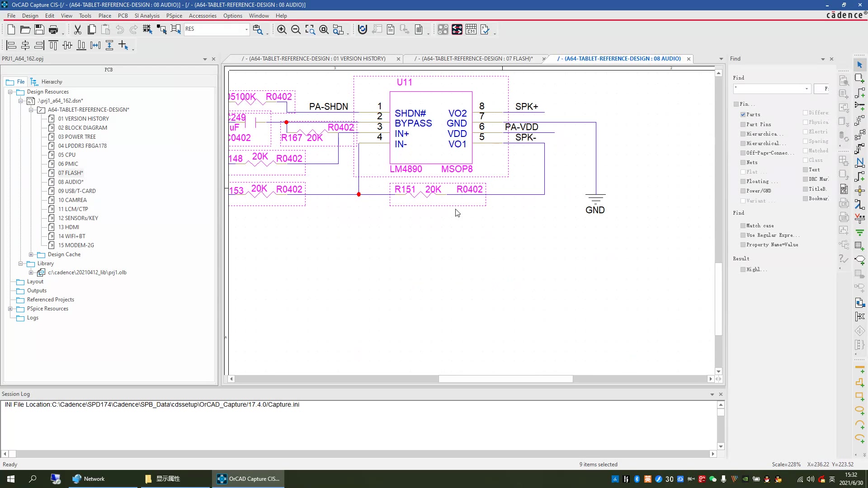This screenshot has height=488, width=868.
Task: Click the Find execute button
Action: tap(822, 89)
